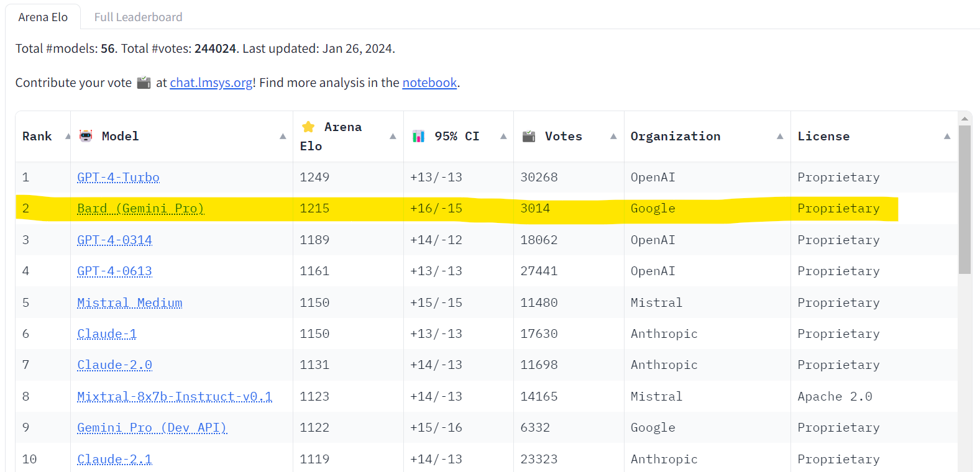Sort by Model column arrow
980x472 pixels.
(x=283, y=136)
